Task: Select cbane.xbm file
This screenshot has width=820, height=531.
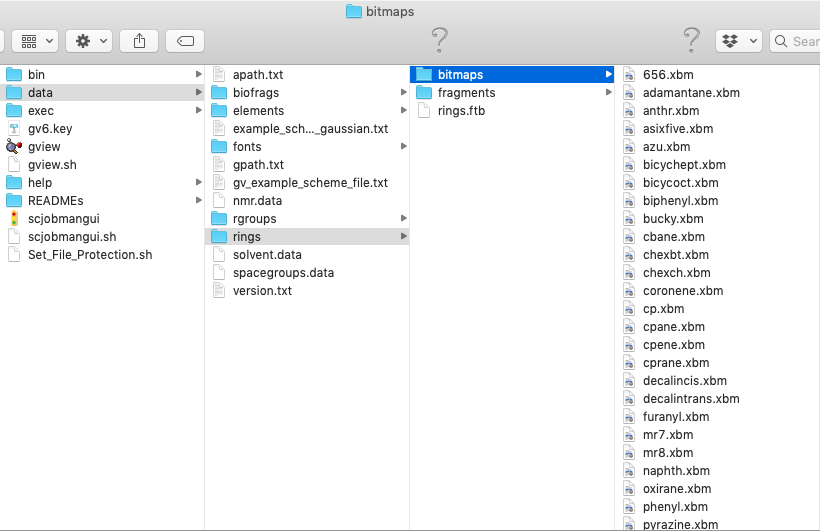Action: click(x=718, y=237)
